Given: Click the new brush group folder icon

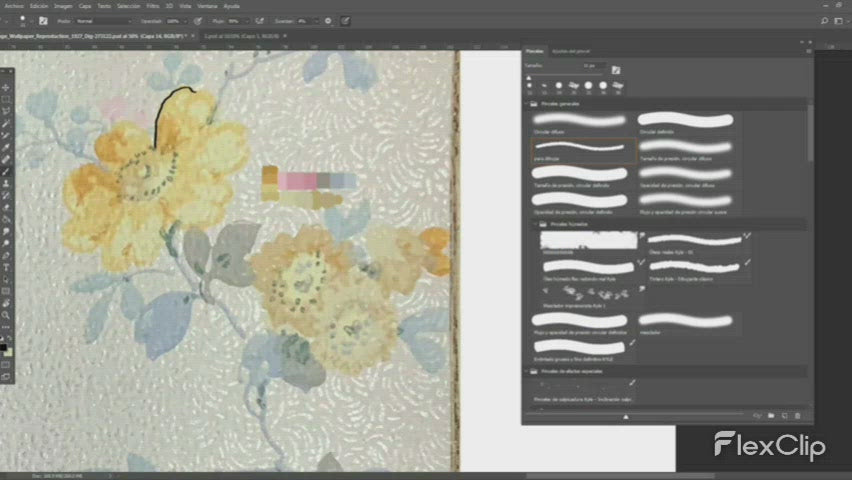Looking at the screenshot, I should pos(772,415).
